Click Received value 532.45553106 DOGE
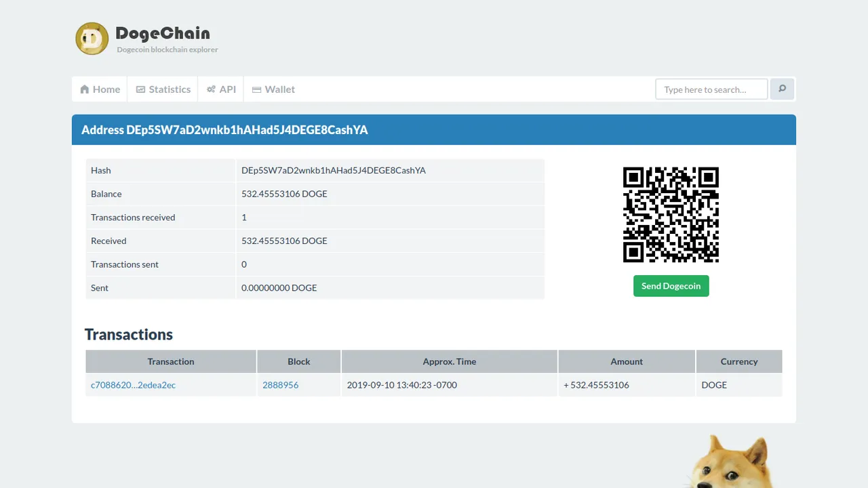The width and height of the screenshot is (868, 488). click(x=284, y=241)
